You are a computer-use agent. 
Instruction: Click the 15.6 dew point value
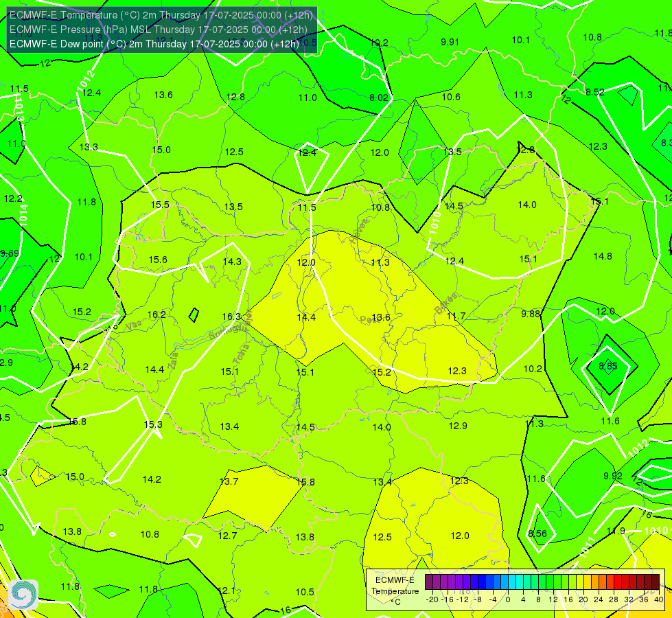tap(158, 260)
